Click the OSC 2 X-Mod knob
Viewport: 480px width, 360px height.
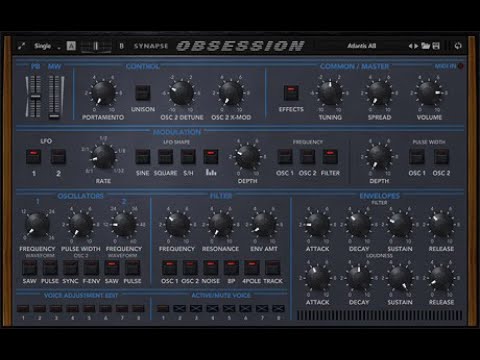coord(231,93)
